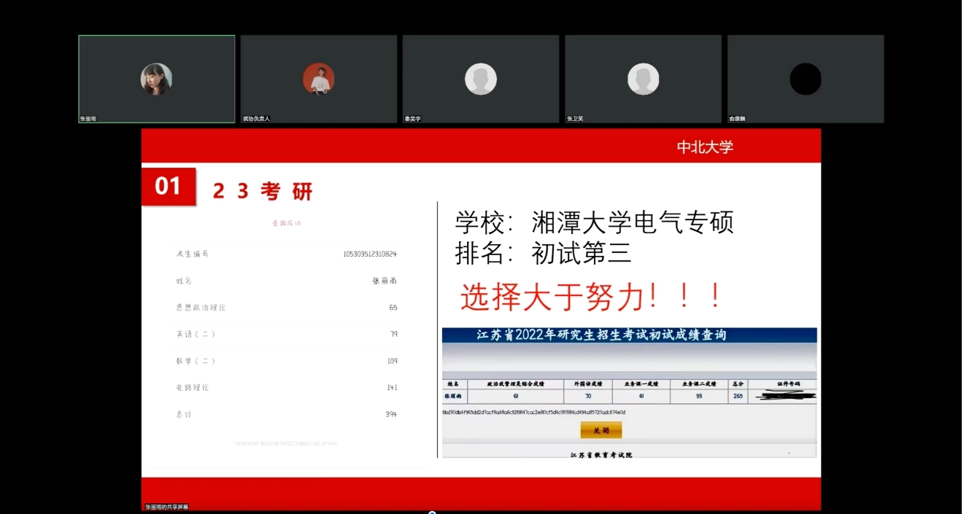Viewport: 980px width, 514px height.
Task: Click the 张丽雨的共享屏幕 label
Action: pos(166,507)
